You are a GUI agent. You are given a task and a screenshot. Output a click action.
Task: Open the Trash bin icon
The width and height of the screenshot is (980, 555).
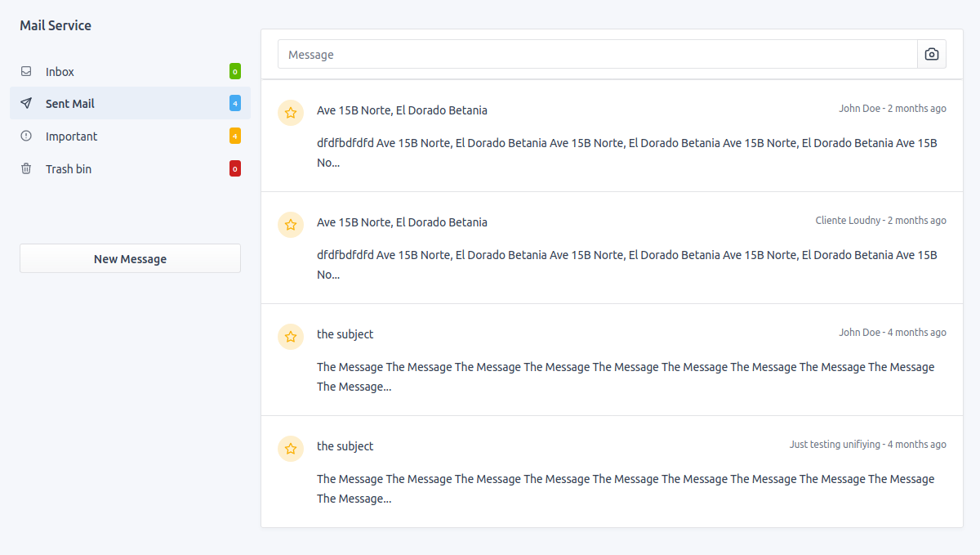coord(27,168)
